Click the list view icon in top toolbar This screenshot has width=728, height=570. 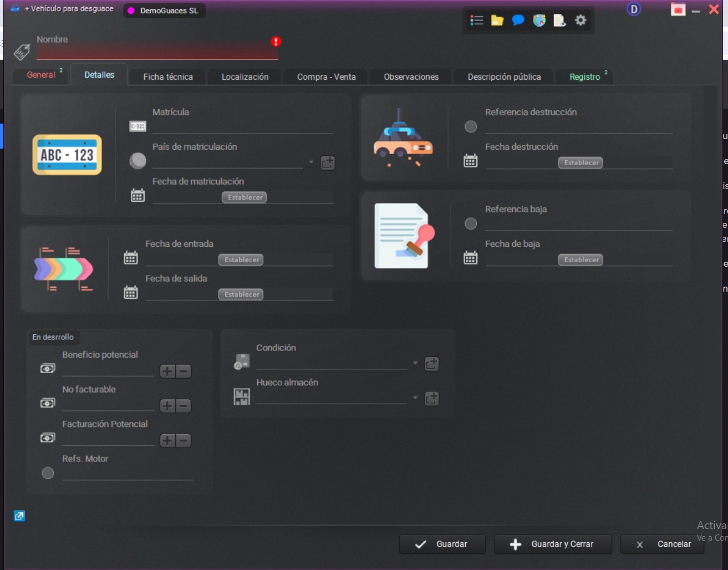point(476,21)
